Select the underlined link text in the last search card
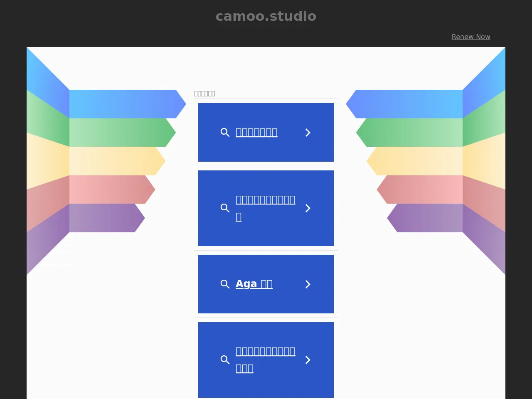 pos(265,360)
